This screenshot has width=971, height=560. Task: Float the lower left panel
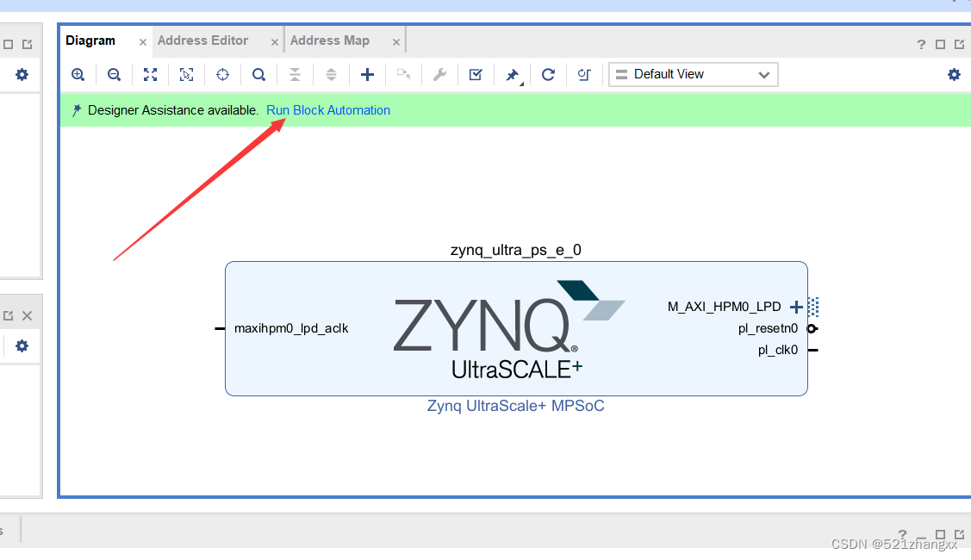(8, 316)
